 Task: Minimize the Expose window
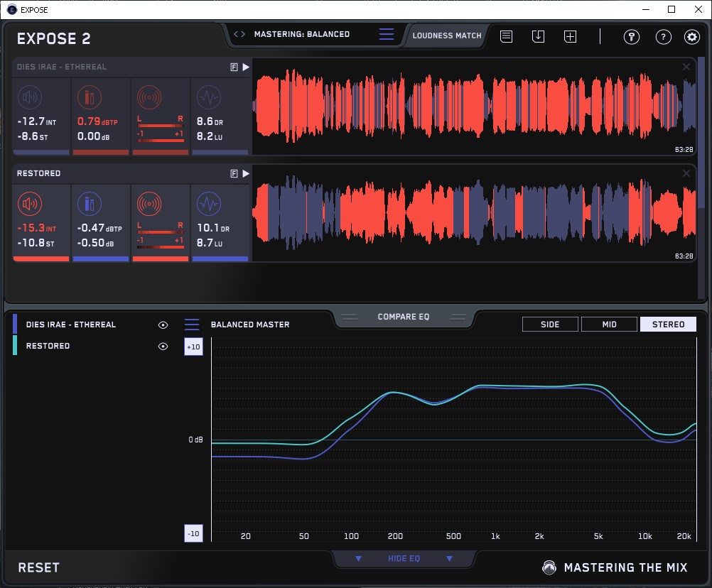[x=646, y=9]
